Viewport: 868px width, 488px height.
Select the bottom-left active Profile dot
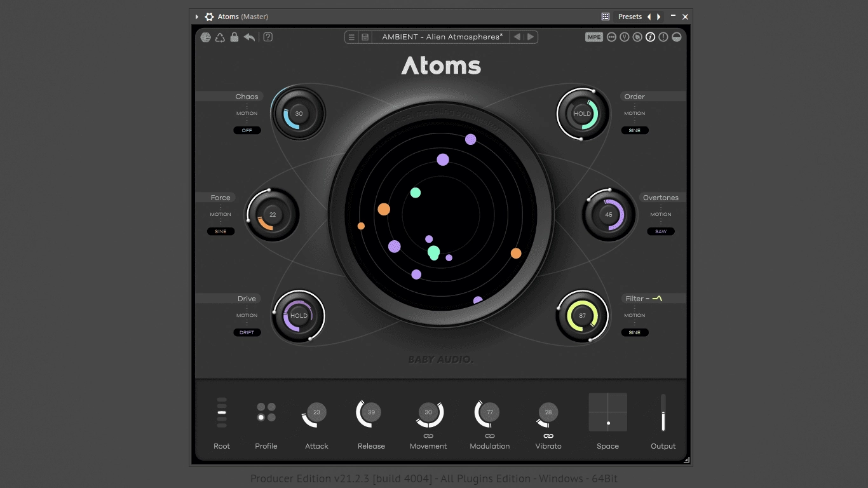[x=261, y=417]
